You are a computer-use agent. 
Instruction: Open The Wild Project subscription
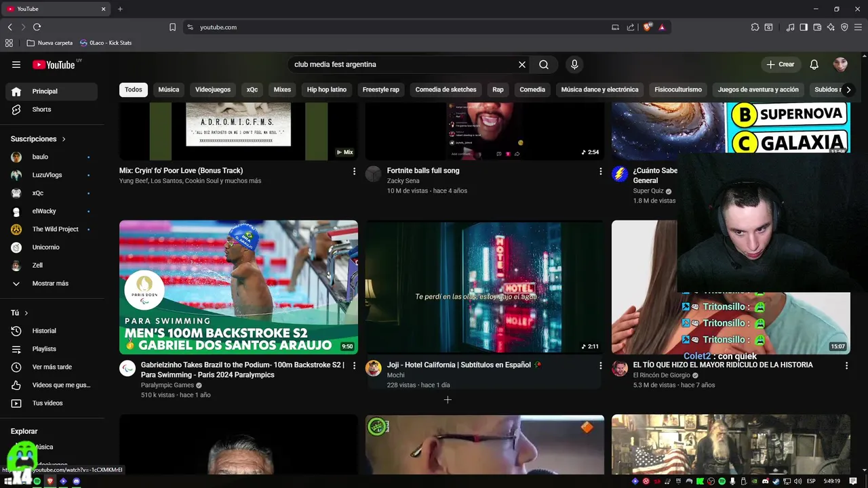coord(52,229)
